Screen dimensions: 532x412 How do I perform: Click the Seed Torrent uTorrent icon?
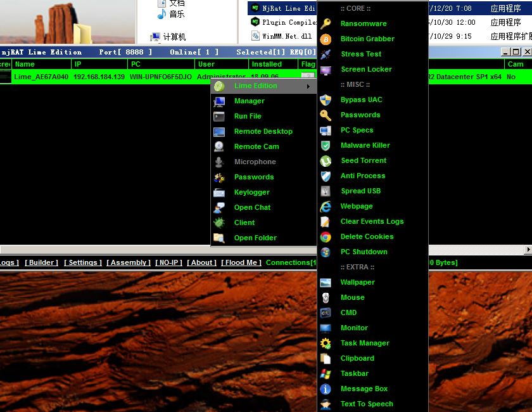pos(326,161)
